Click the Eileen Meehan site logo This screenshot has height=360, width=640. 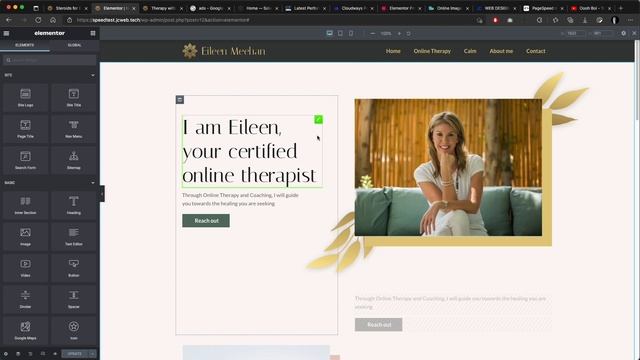click(224, 51)
